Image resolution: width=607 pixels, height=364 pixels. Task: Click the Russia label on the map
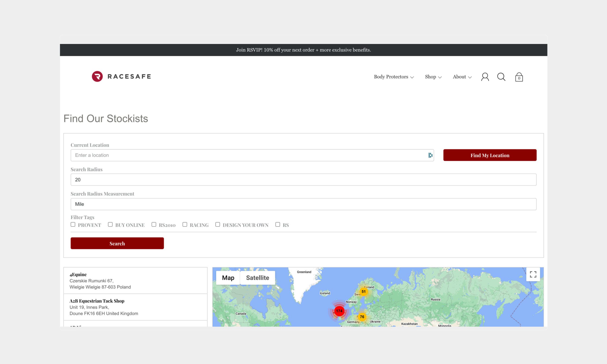point(436,300)
